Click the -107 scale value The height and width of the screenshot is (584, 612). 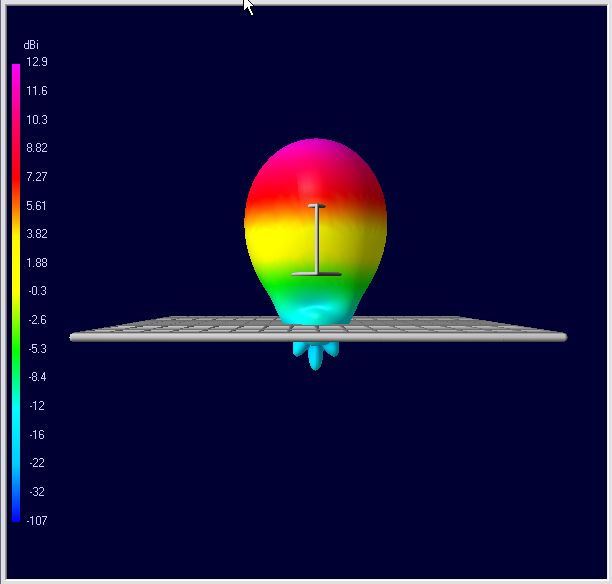[x=37, y=521]
